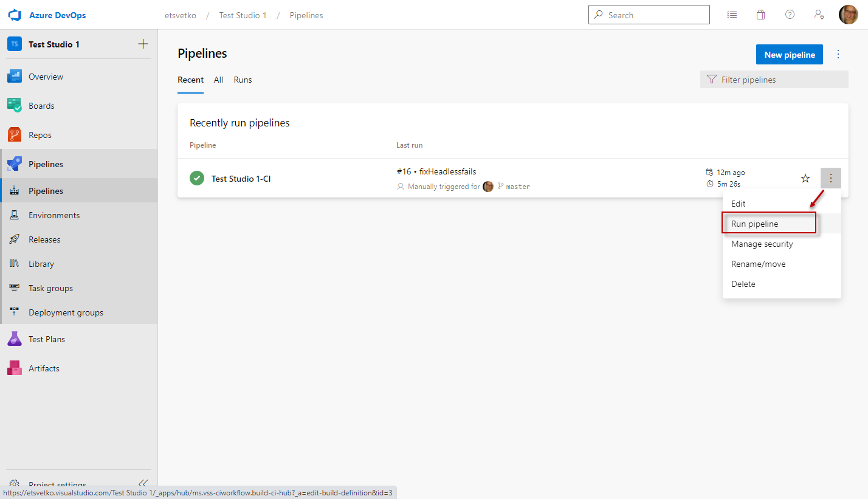The image size is (868, 499).
Task: Click the user profile avatar in header
Action: click(849, 15)
